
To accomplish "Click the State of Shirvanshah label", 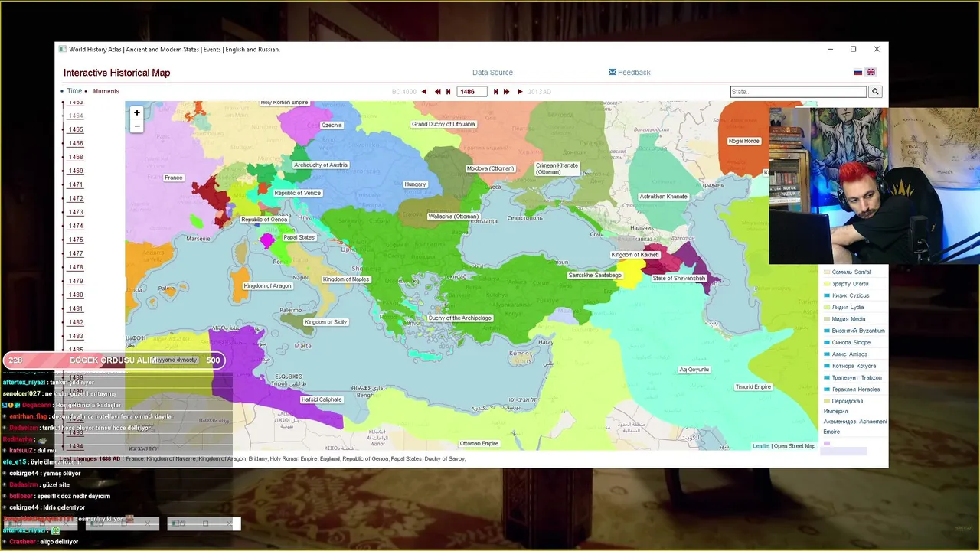I will click(x=679, y=279).
